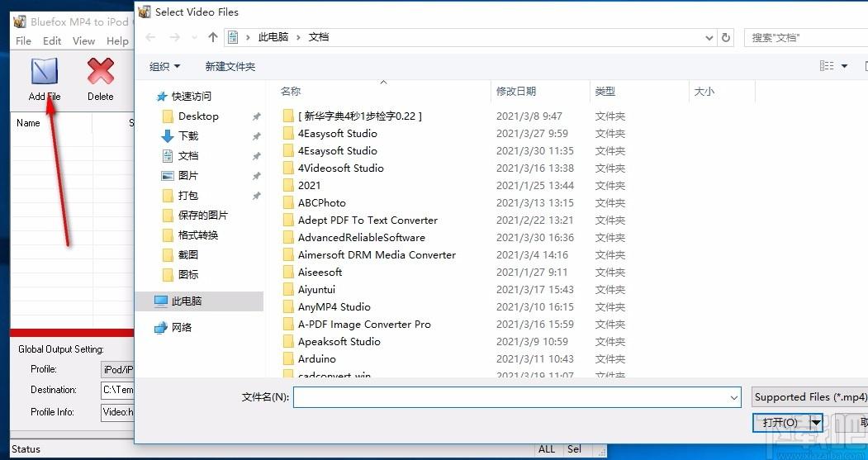This screenshot has height=460, width=868.
Task: Select the Aiyuntui folder
Action: click(x=316, y=290)
